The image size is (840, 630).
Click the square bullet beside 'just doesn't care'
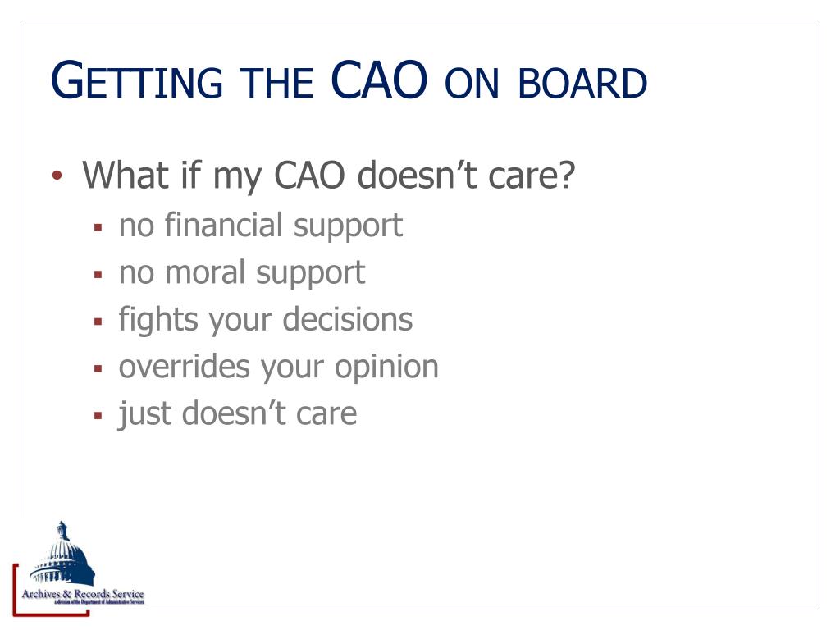[x=98, y=415]
